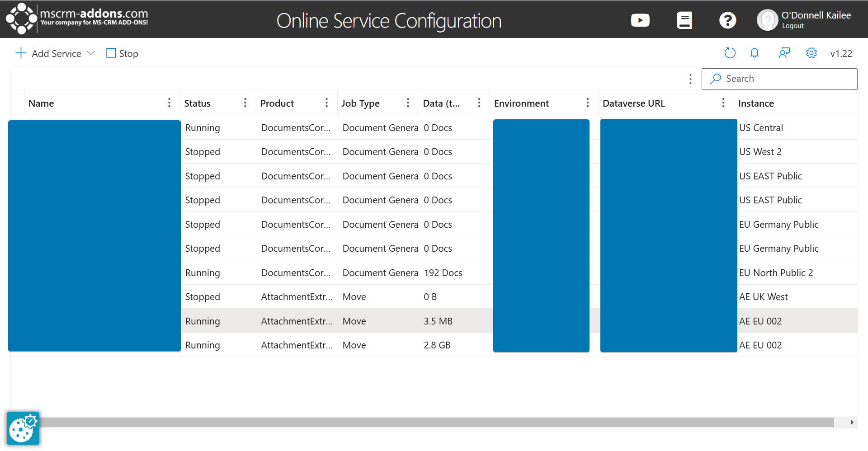Sort by Product column header

(x=277, y=103)
